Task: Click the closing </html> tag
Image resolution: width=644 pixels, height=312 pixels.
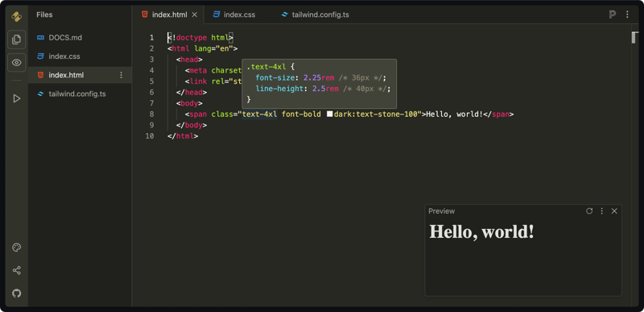Action: click(x=183, y=136)
